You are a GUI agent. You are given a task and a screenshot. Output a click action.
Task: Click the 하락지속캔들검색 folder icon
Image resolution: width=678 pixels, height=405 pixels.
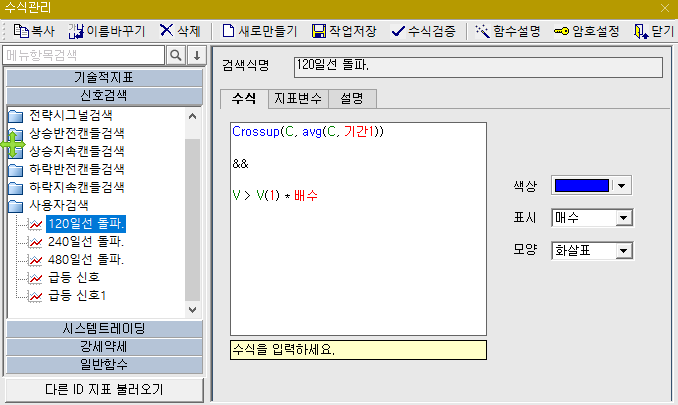click(x=16, y=188)
